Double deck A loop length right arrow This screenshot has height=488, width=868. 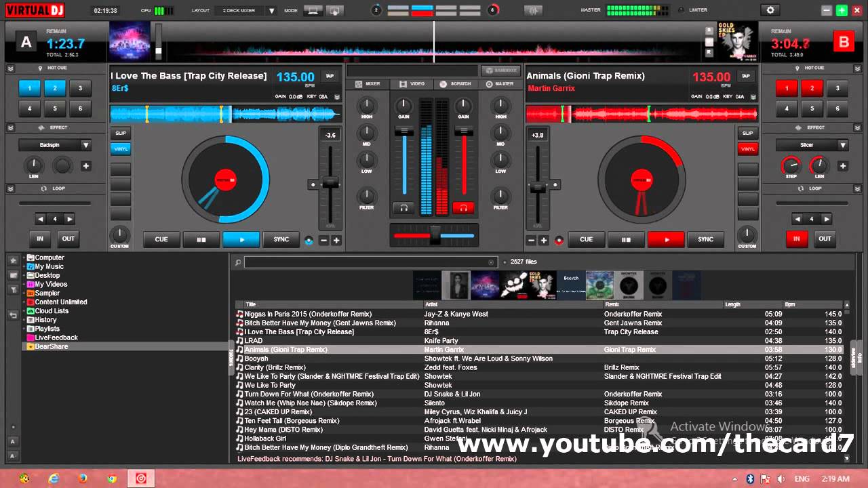click(69, 219)
